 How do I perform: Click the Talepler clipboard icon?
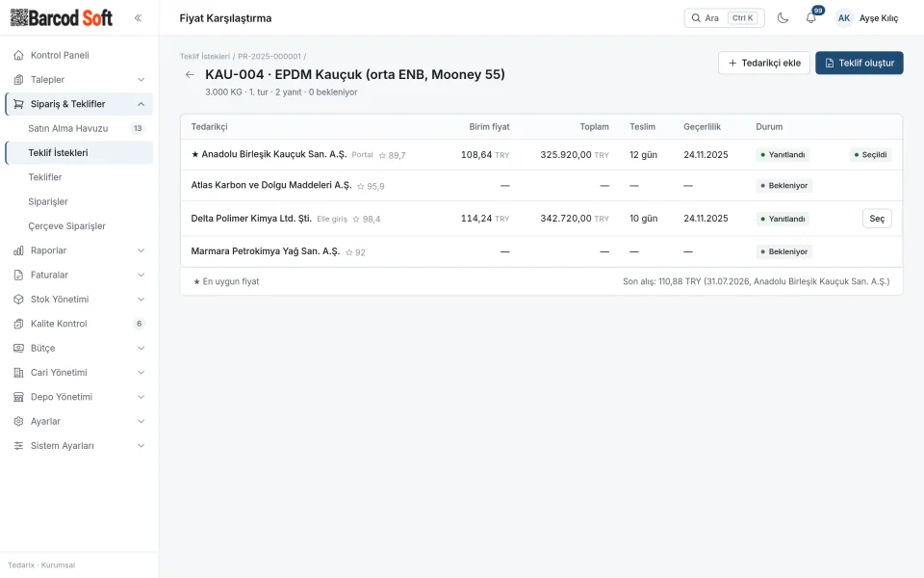pyautogui.click(x=19, y=80)
